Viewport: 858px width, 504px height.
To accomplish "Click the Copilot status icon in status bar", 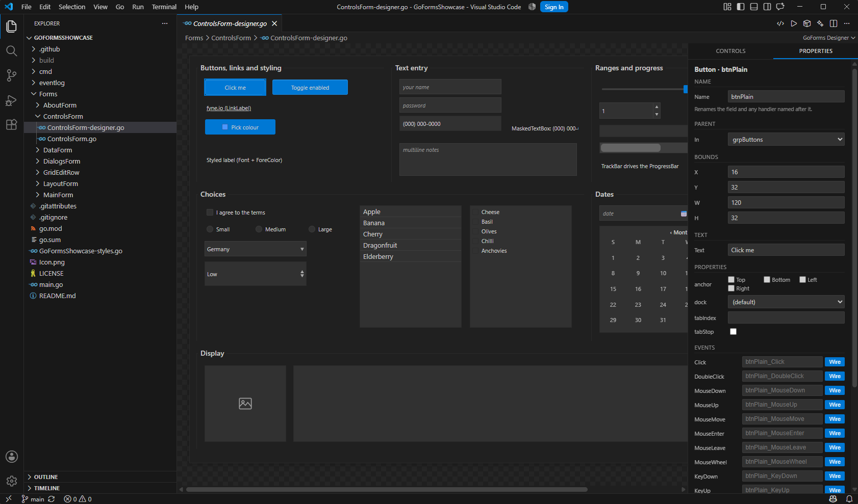I will 834,499.
